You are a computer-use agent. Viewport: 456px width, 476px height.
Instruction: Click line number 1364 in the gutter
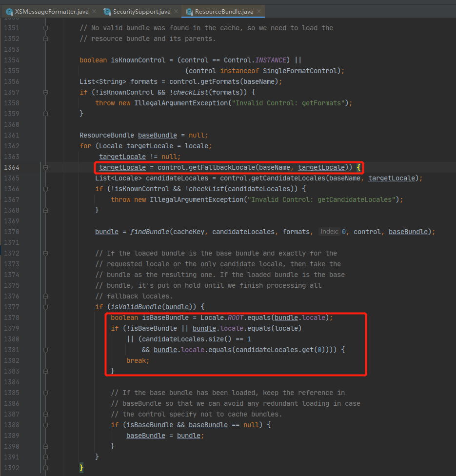[12, 167]
